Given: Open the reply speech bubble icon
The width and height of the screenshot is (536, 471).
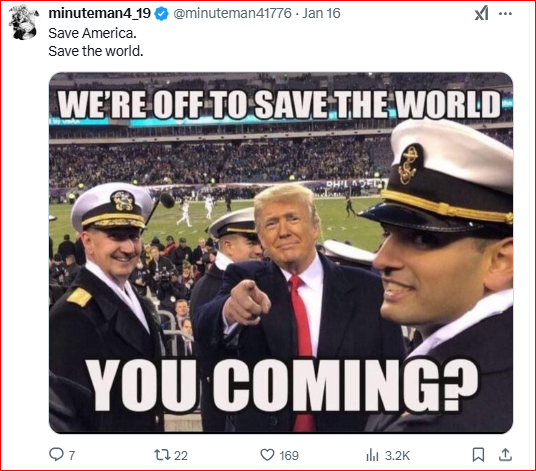Looking at the screenshot, I should coord(56,455).
